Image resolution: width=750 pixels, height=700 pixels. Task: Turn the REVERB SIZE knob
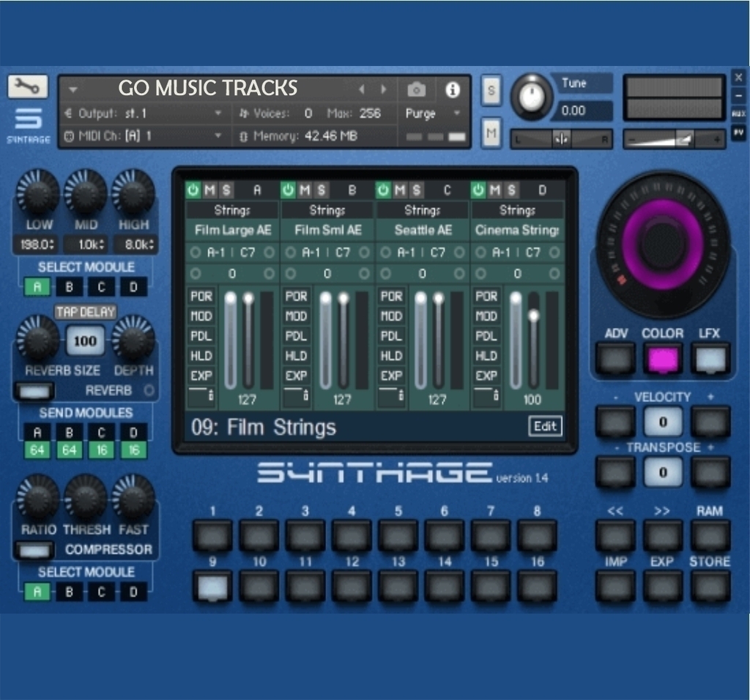[38, 338]
